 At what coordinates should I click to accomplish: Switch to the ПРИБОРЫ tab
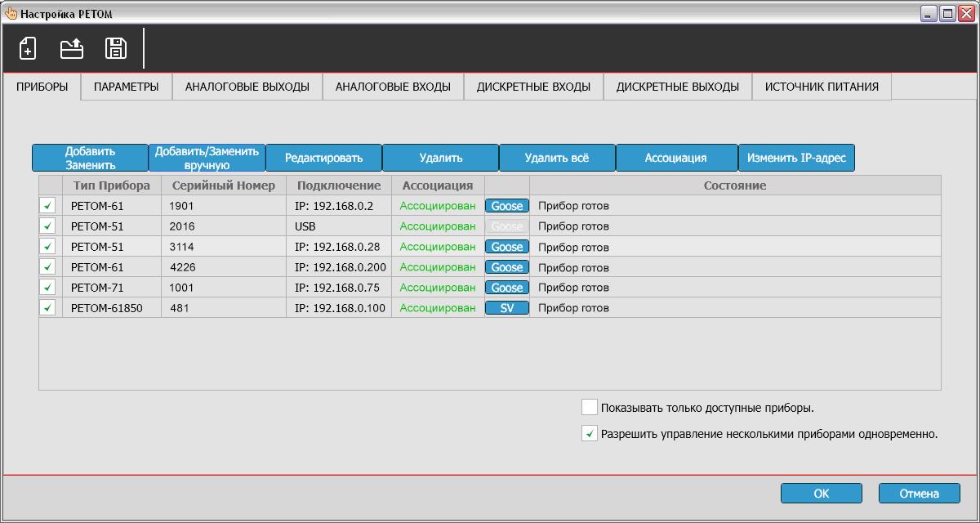(x=42, y=87)
